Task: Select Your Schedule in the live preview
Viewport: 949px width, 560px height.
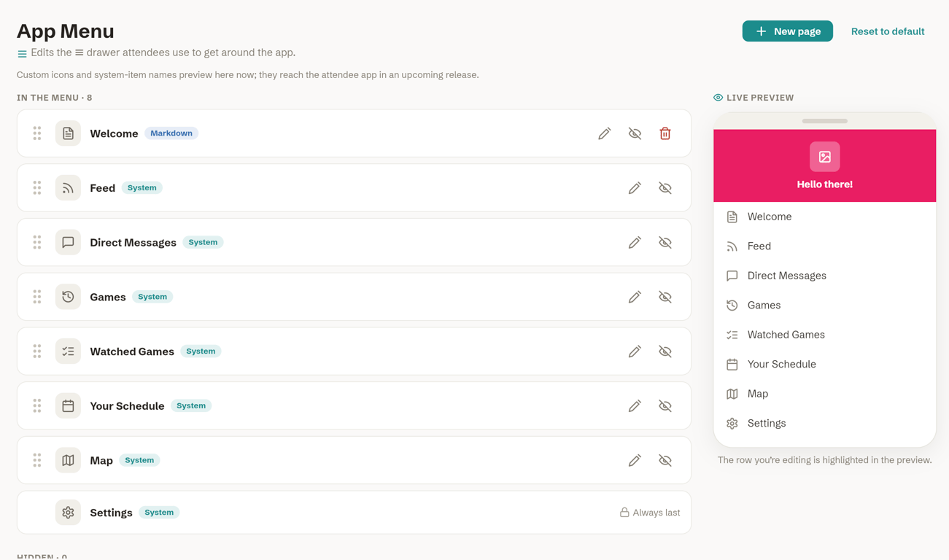Action: [x=825, y=364]
